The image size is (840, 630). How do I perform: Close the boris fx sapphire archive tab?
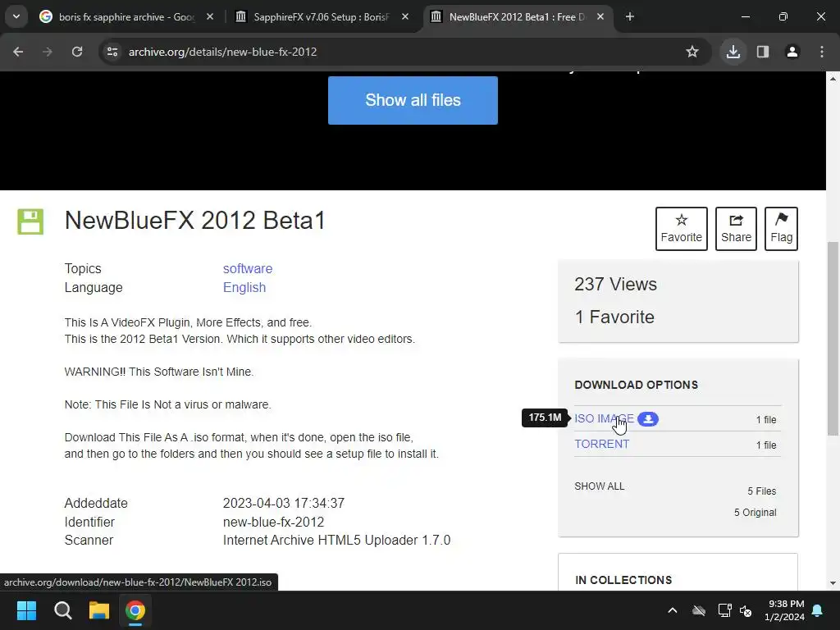coord(210,16)
